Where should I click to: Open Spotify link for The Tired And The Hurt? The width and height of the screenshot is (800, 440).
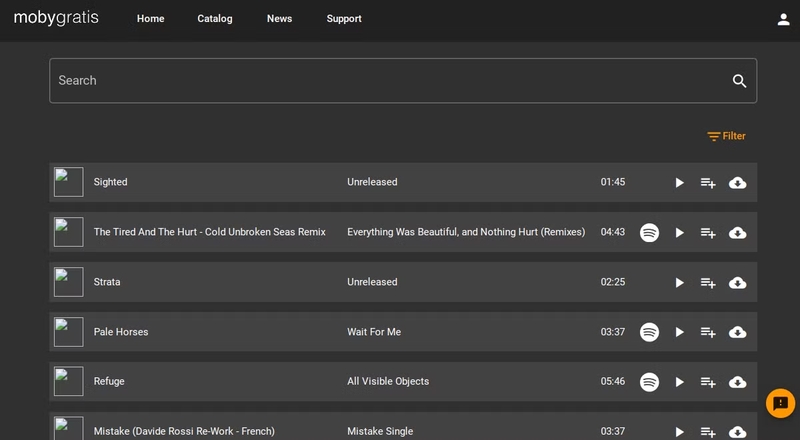[x=649, y=233]
